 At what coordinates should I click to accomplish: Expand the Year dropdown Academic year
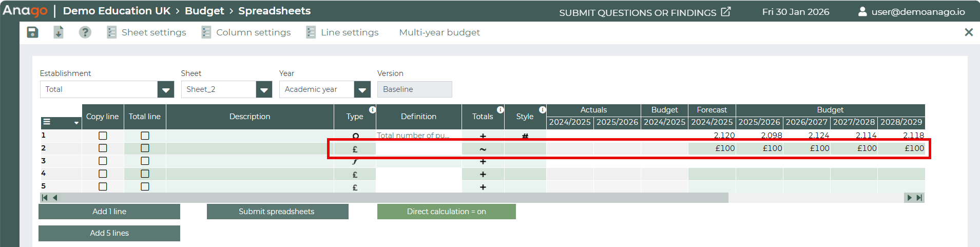tap(362, 89)
